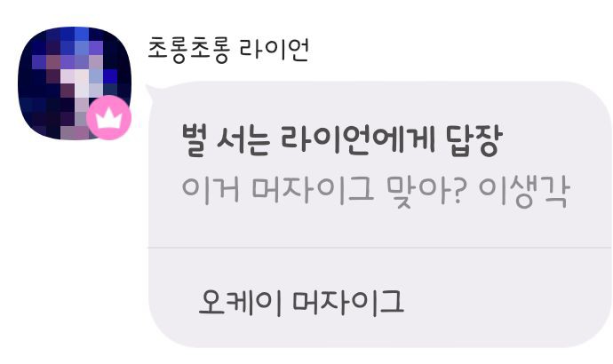
Task: Click the divider line inside the bubble
Action: click(379, 247)
